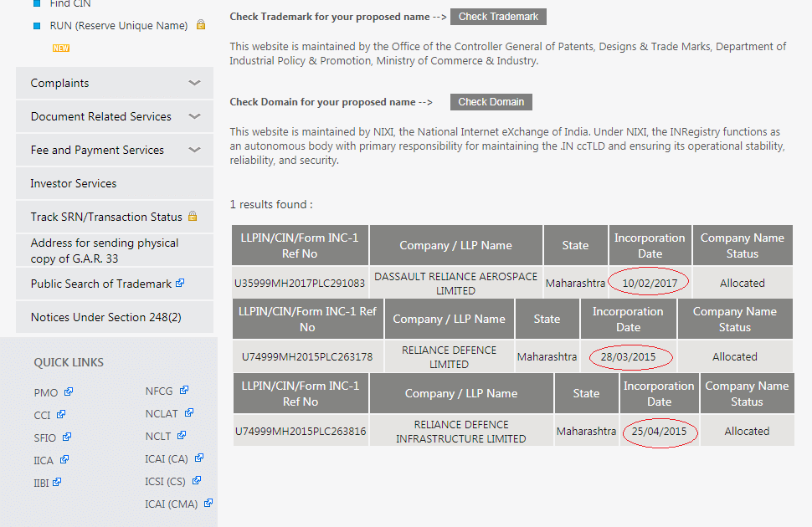Click the external link icon next to CCI
The width and height of the screenshot is (812, 527).
click(61, 414)
